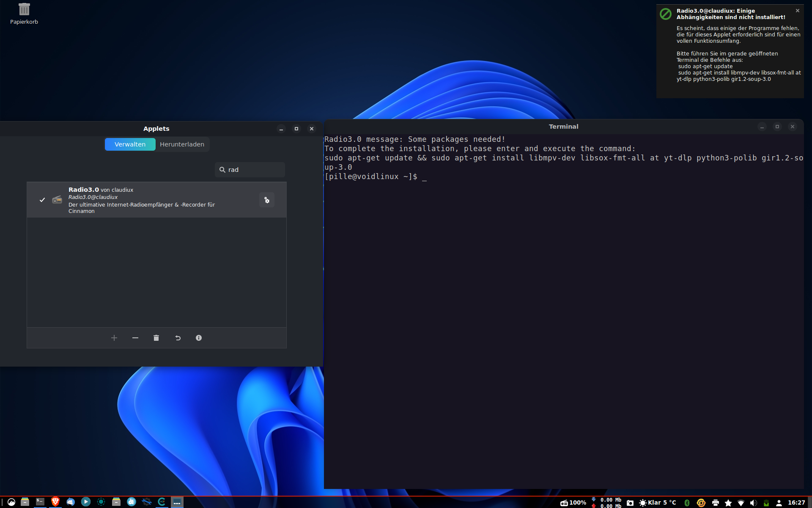Toggle the Radio3.0 enabled checkmark
The image size is (812, 508).
pyautogui.click(x=42, y=200)
